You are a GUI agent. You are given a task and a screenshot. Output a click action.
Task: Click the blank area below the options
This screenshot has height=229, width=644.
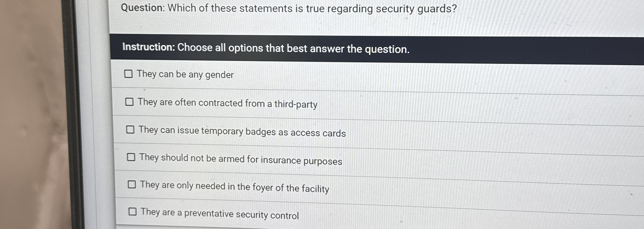click(366, 226)
